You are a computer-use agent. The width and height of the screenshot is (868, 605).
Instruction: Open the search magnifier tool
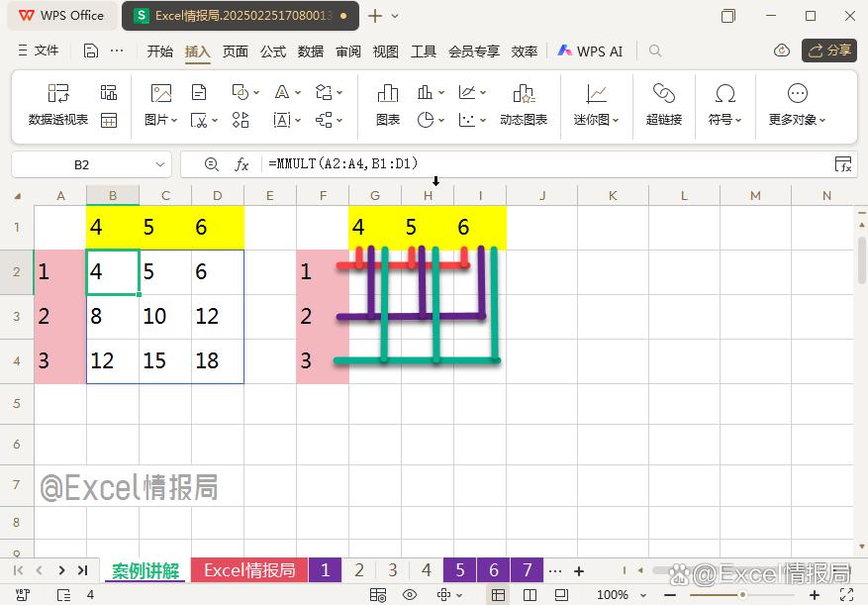(653, 50)
